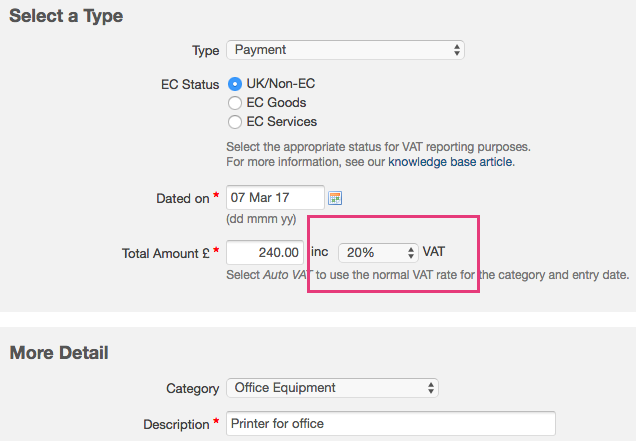Expand the 20% VAT rate dropdown
The height and width of the screenshot is (441, 636).
coord(379,252)
